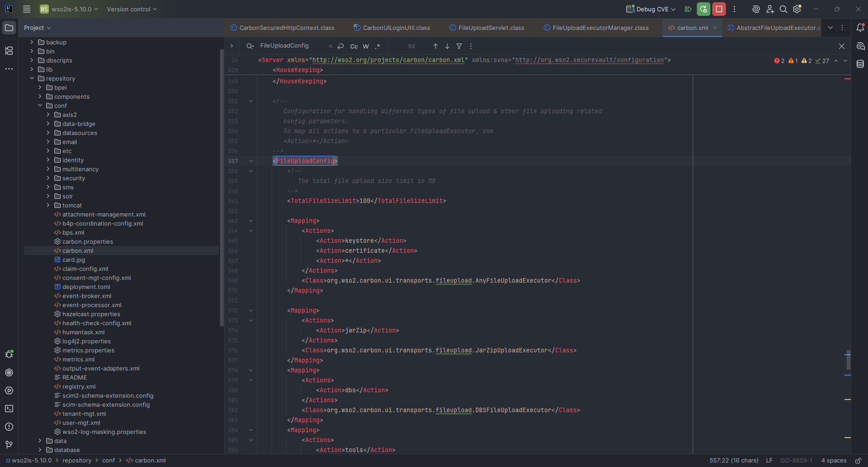
Task: Click the Search Everywhere magnifier icon
Action: (x=783, y=9)
